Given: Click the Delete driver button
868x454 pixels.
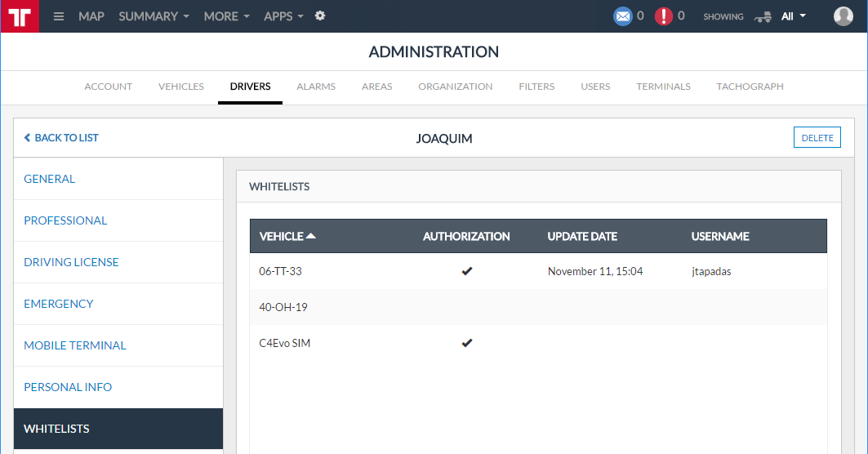Looking at the screenshot, I should coord(817,138).
